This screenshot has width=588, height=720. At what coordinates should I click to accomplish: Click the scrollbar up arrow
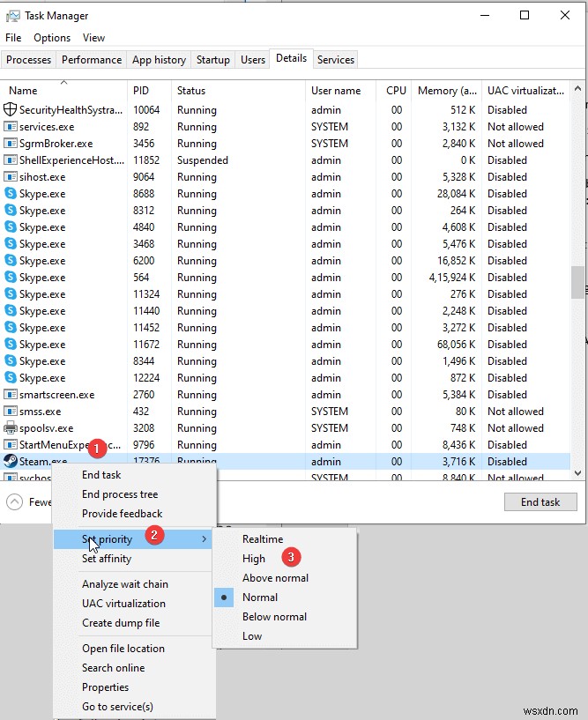click(x=578, y=88)
